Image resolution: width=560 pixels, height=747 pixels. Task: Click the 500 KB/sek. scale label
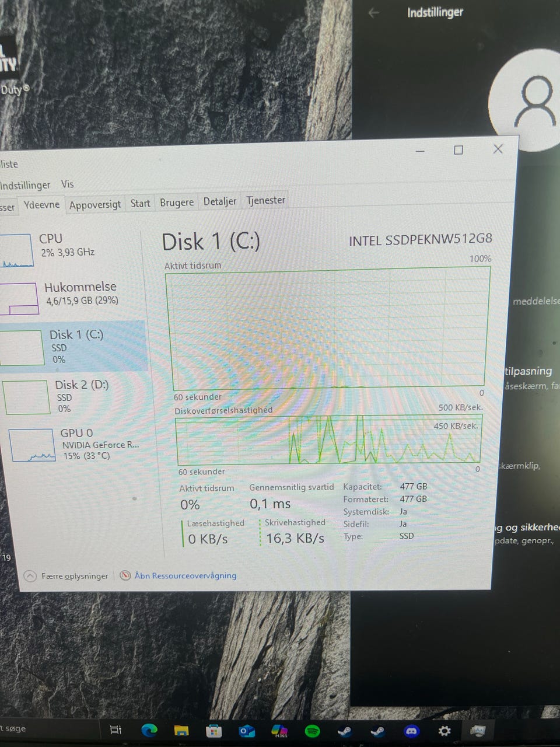coord(461,407)
